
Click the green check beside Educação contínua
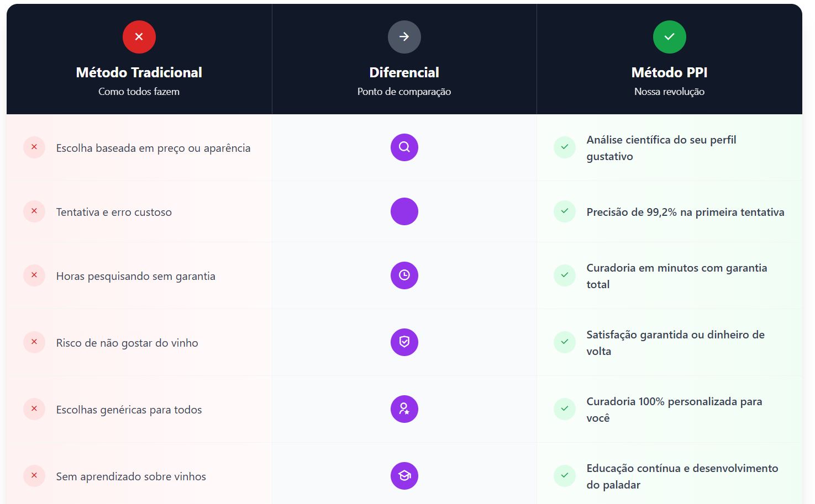coord(565,476)
